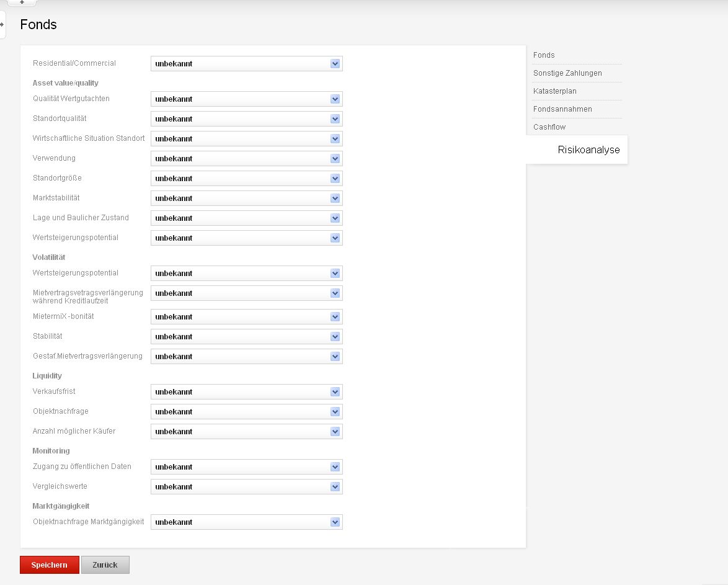The width and height of the screenshot is (728, 585).
Task: Open Wertsteigerungspotential dropdown under Asset value/quality
Action: pyautogui.click(x=247, y=238)
